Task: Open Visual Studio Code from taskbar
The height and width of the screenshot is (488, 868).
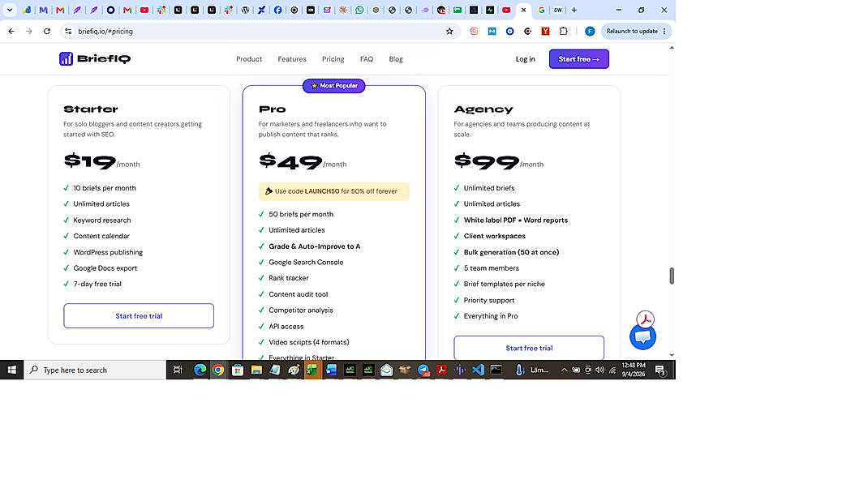Action: point(479,370)
